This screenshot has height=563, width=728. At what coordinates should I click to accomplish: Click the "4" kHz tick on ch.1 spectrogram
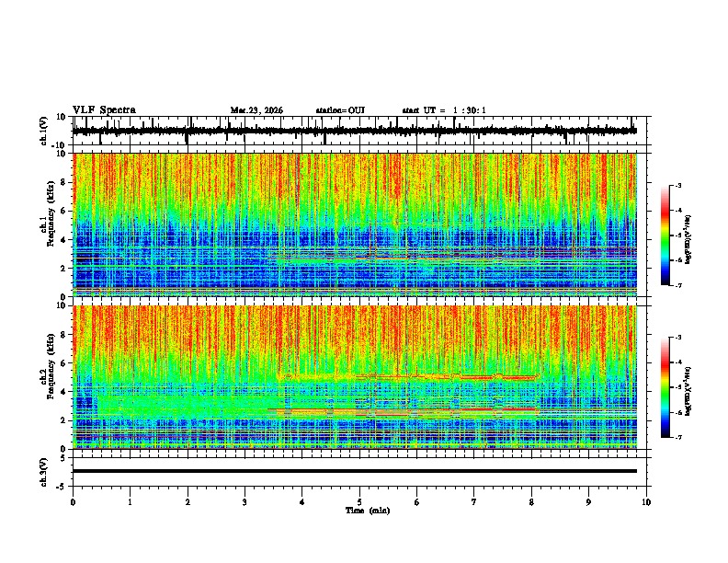[63, 240]
